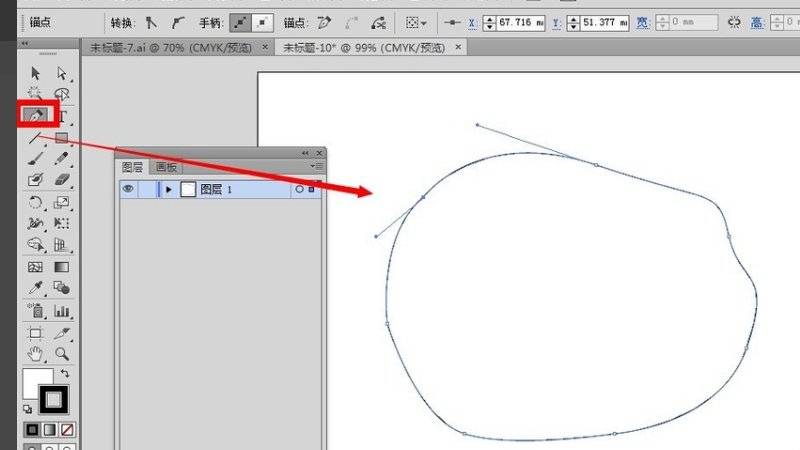800x450 pixels.
Task: Apply Gradient mode button below swatches
Action: [49, 430]
